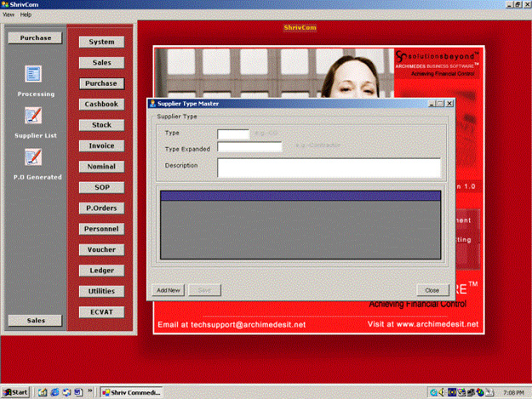
Task: Click the Type input field
Action: [233, 134]
